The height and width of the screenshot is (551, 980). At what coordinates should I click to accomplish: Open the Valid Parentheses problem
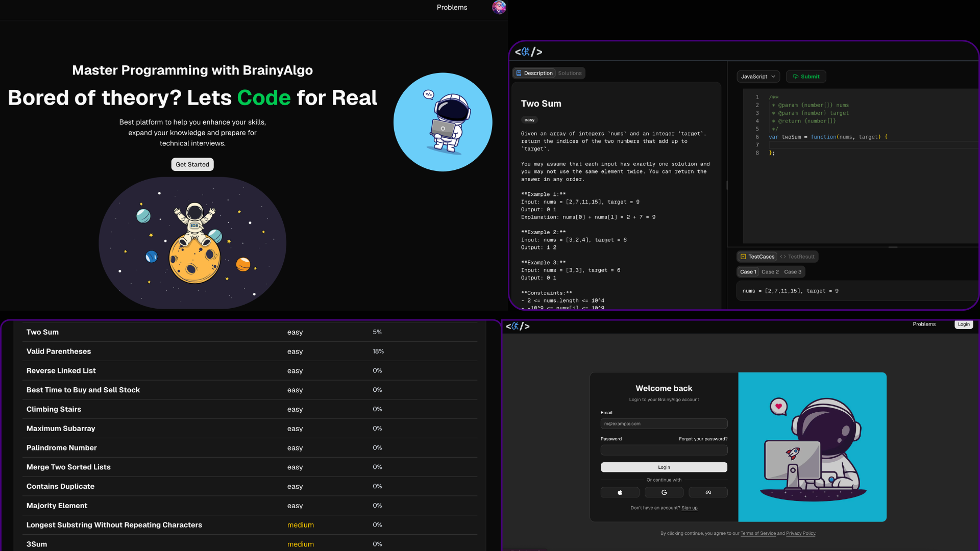pyautogui.click(x=59, y=352)
